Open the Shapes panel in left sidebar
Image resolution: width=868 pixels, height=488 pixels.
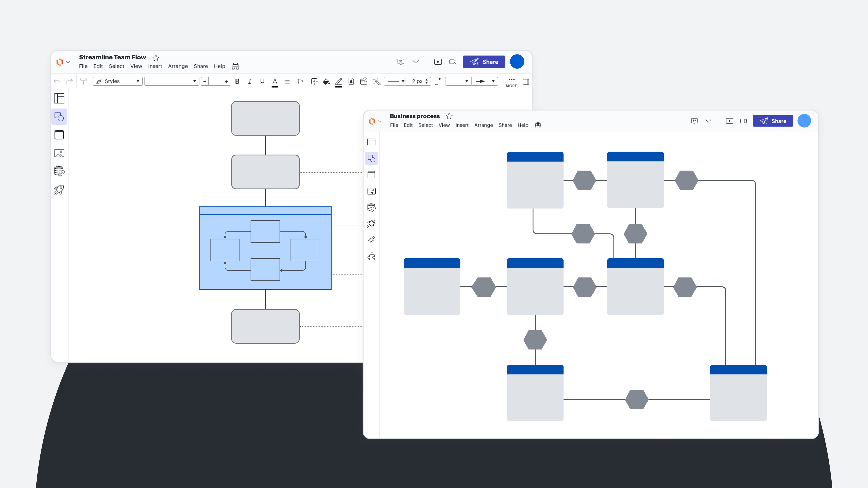click(x=59, y=117)
